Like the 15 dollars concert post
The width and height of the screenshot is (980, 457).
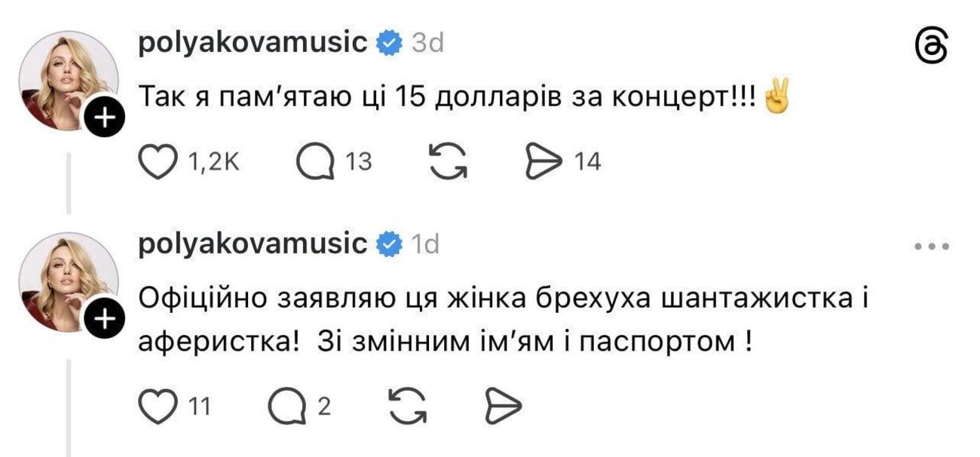158,161
